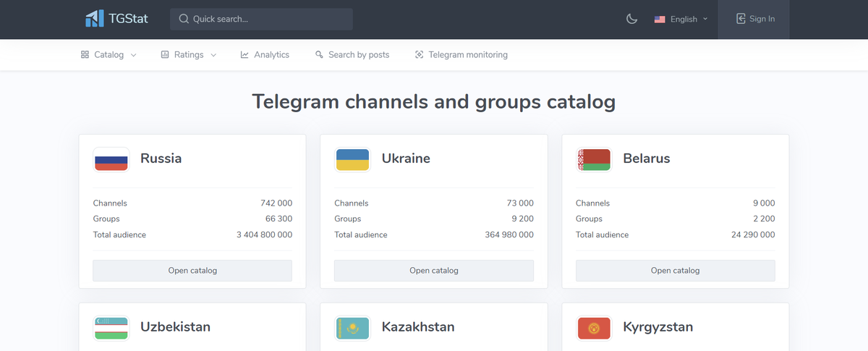Toggle dark mode with the moon icon

[631, 19]
